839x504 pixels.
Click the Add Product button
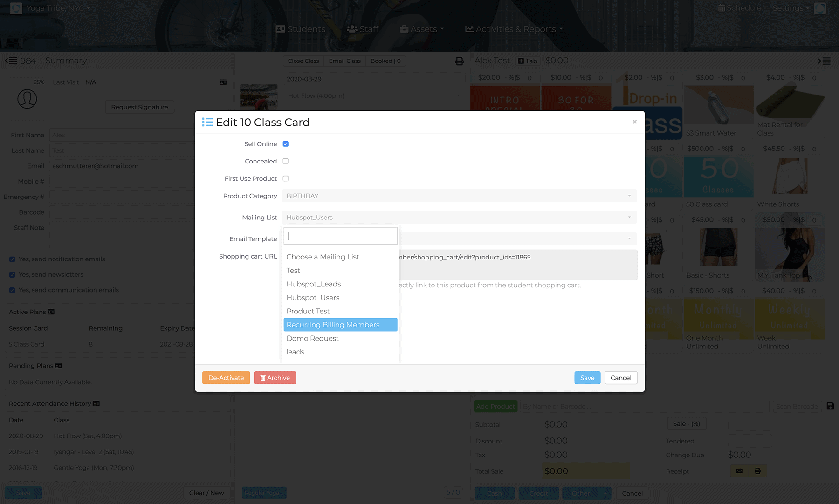[495, 406]
